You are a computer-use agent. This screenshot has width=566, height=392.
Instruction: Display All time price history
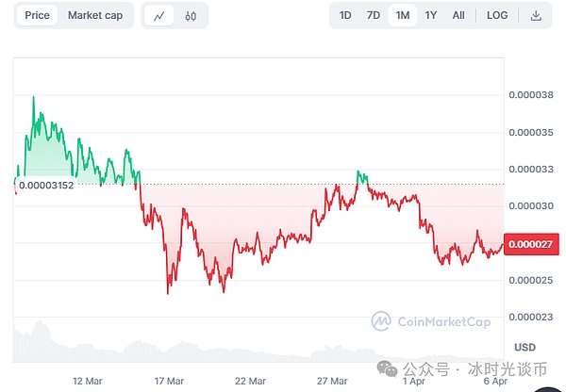[x=458, y=15]
